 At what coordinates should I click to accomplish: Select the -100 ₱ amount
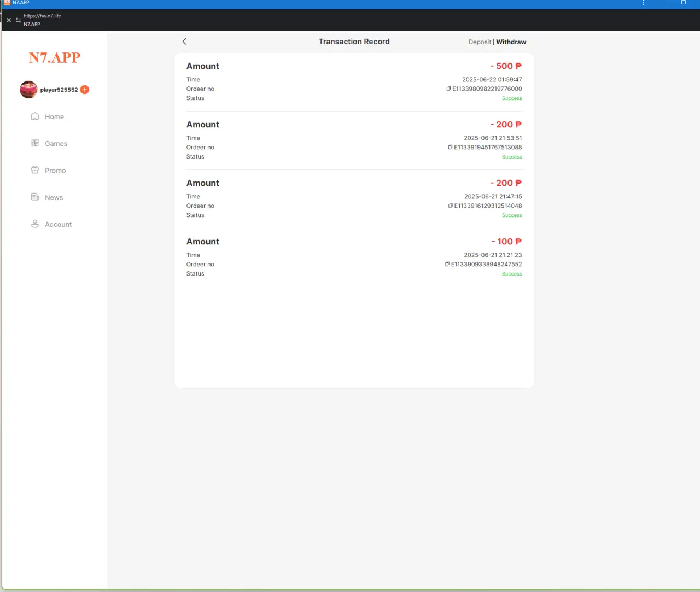(506, 242)
